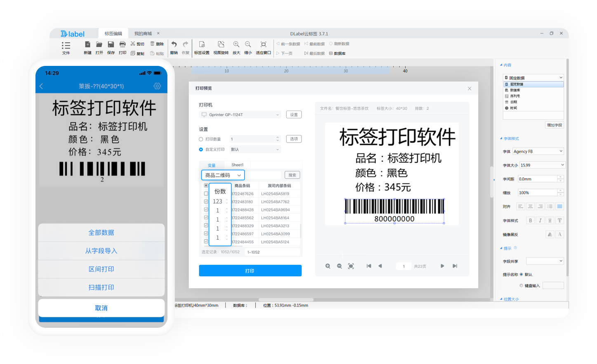Open the Agency FB font dropdown

click(538, 151)
